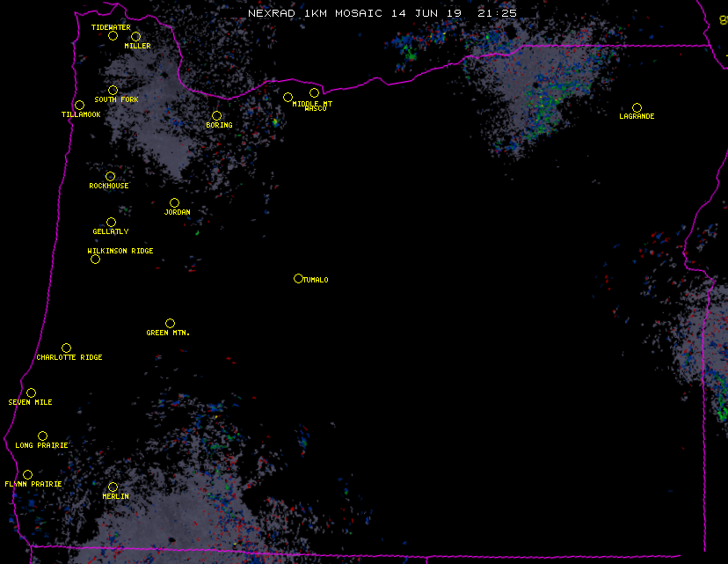Select the Gellatly station circle
Image resolution: width=728 pixels, height=564 pixels.
(111, 222)
